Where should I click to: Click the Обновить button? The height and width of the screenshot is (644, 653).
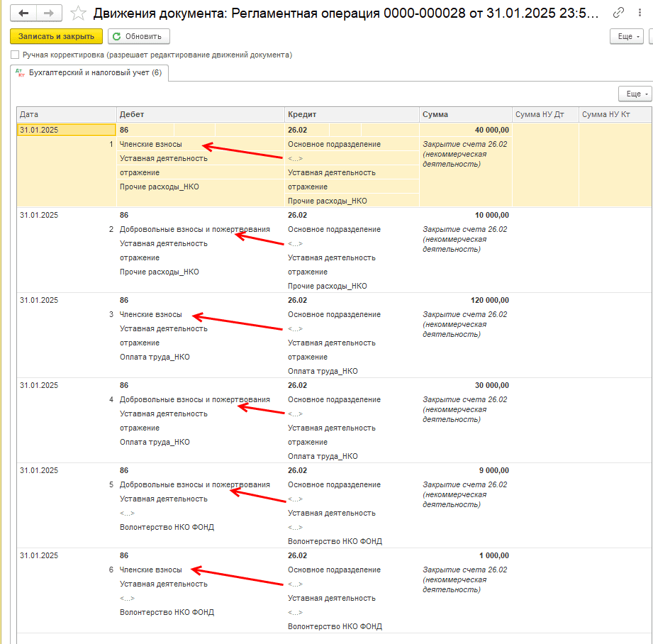point(139,36)
